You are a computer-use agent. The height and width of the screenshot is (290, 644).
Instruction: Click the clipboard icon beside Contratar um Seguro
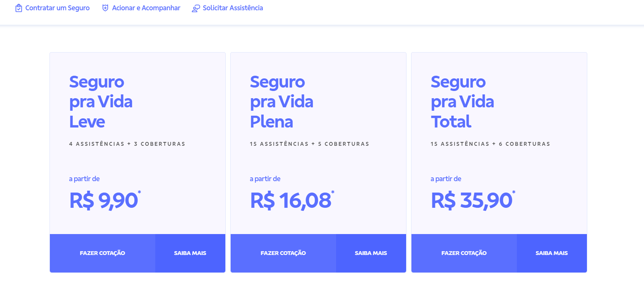[x=19, y=8]
